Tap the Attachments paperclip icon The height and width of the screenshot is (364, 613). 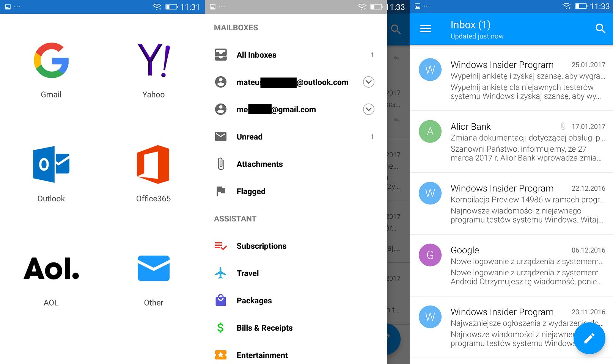pyautogui.click(x=221, y=164)
